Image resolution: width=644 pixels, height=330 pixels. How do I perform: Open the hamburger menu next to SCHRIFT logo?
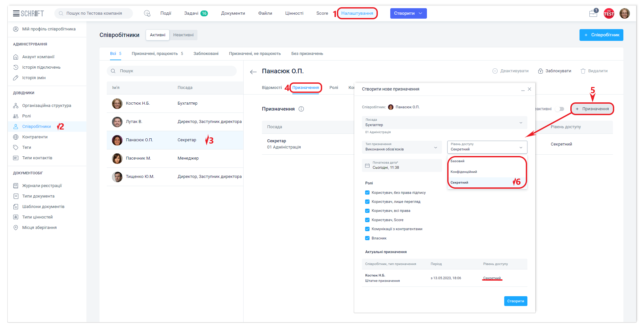pyautogui.click(x=16, y=13)
